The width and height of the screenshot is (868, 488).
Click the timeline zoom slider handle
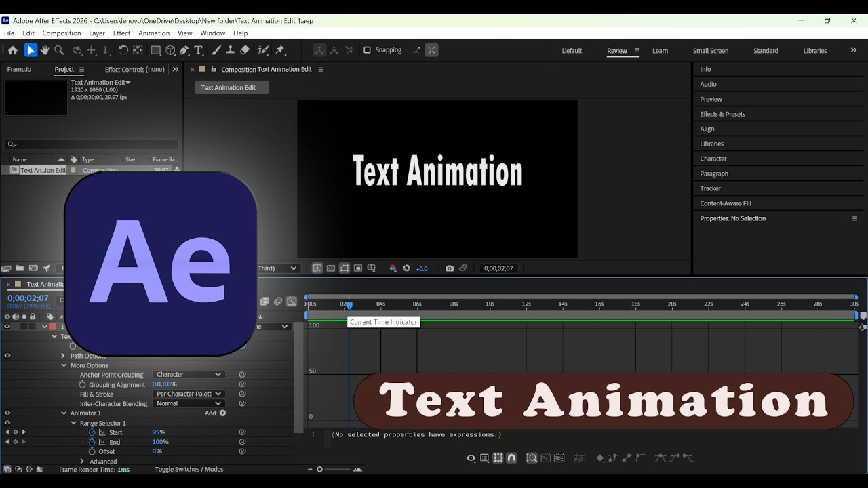coord(319,469)
